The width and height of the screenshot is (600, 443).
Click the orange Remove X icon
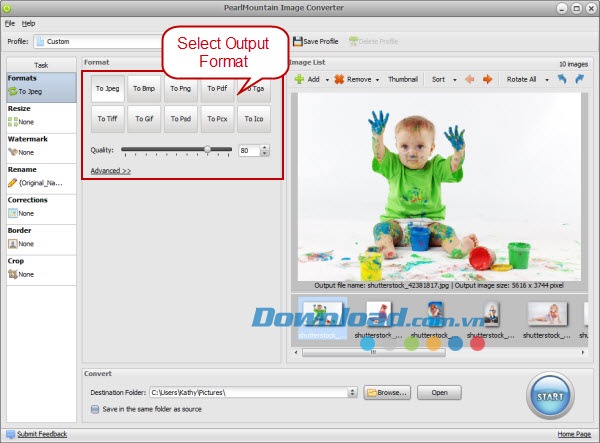(339, 79)
